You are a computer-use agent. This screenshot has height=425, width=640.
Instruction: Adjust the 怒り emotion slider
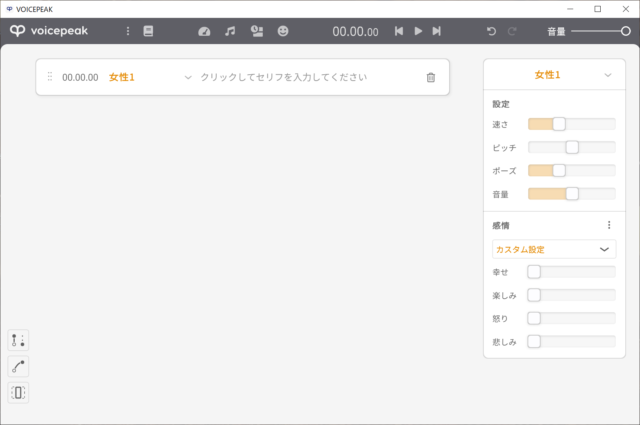571,318
